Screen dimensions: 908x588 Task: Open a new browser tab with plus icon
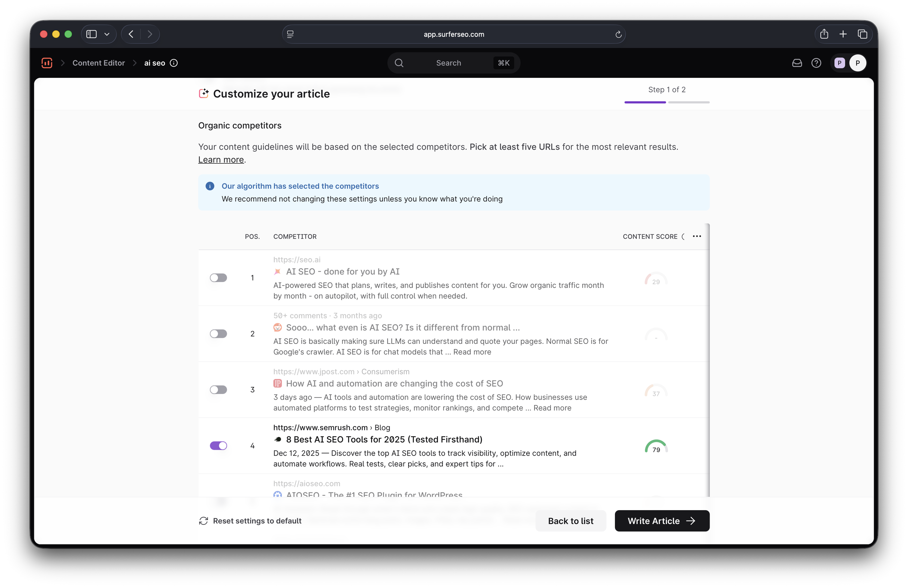click(843, 34)
